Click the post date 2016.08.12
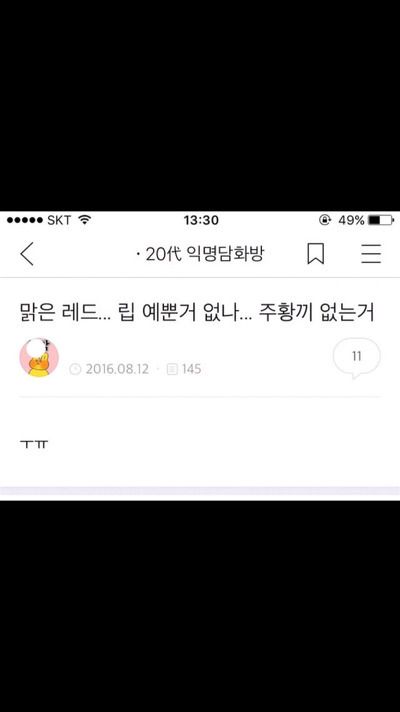The width and height of the screenshot is (400, 712). [x=117, y=369]
